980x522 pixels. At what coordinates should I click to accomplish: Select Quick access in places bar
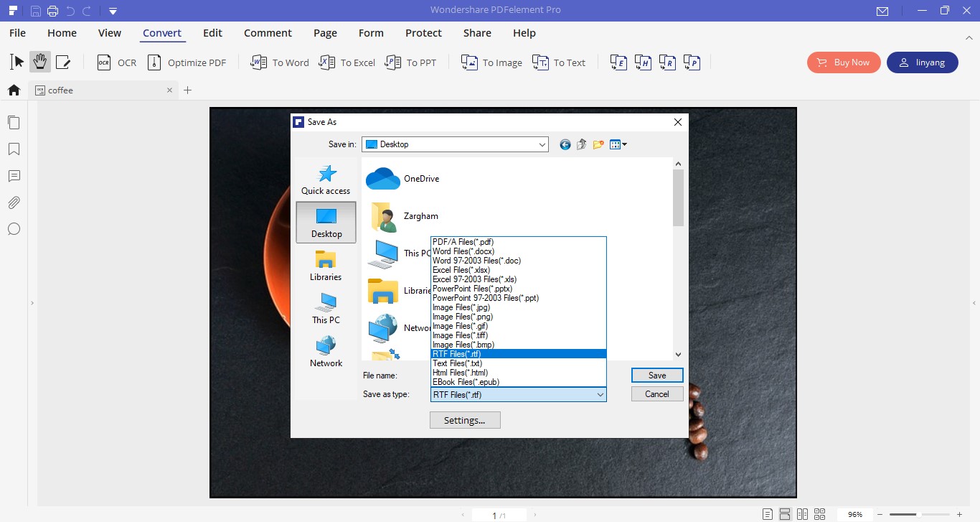click(x=326, y=180)
